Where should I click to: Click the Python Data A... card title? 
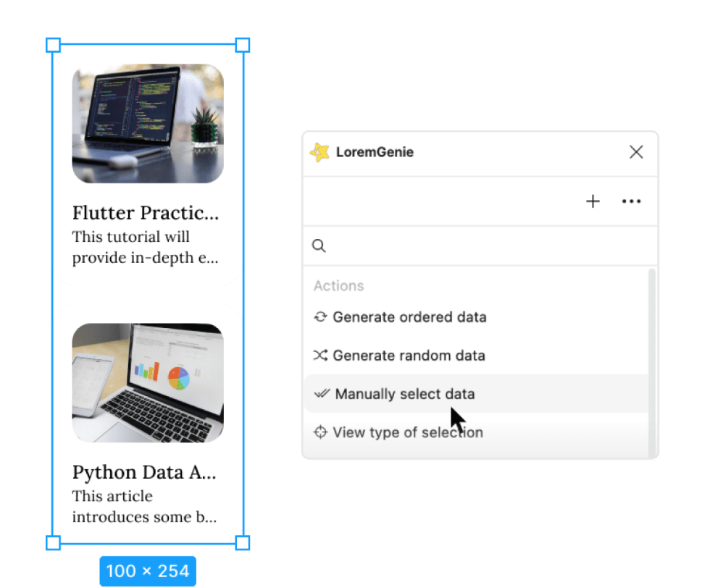point(144,472)
